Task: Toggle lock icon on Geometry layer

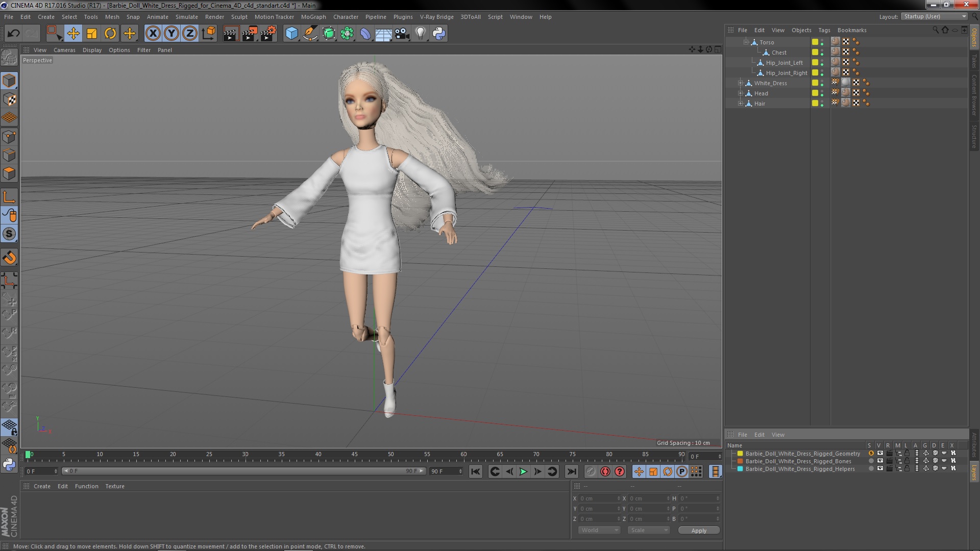Action: click(x=907, y=453)
